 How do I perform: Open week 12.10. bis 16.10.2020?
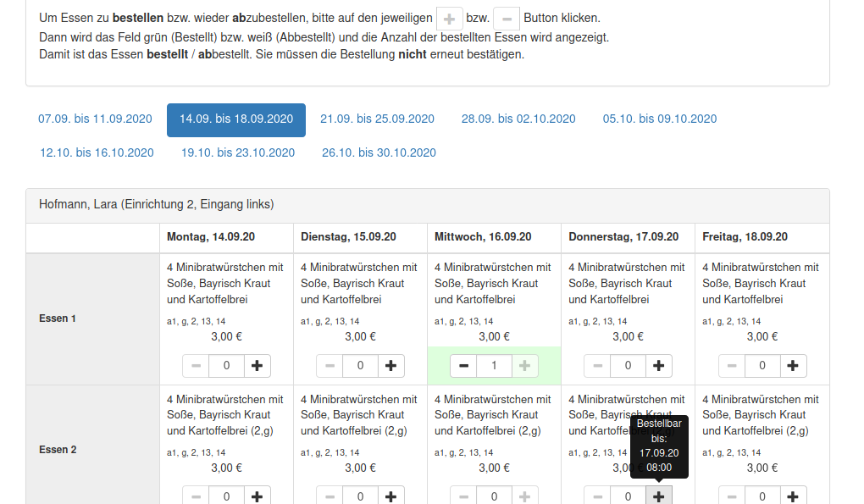(x=97, y=153)
